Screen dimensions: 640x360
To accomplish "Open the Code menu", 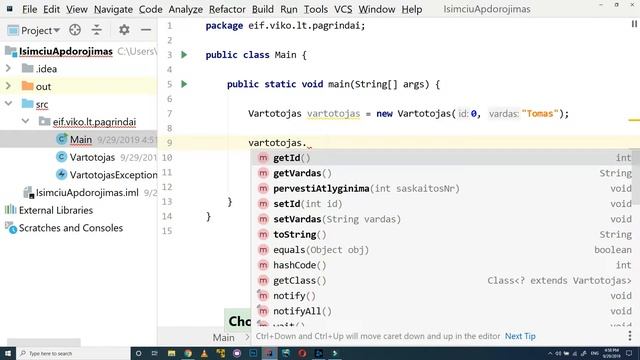I will [151, 9].
